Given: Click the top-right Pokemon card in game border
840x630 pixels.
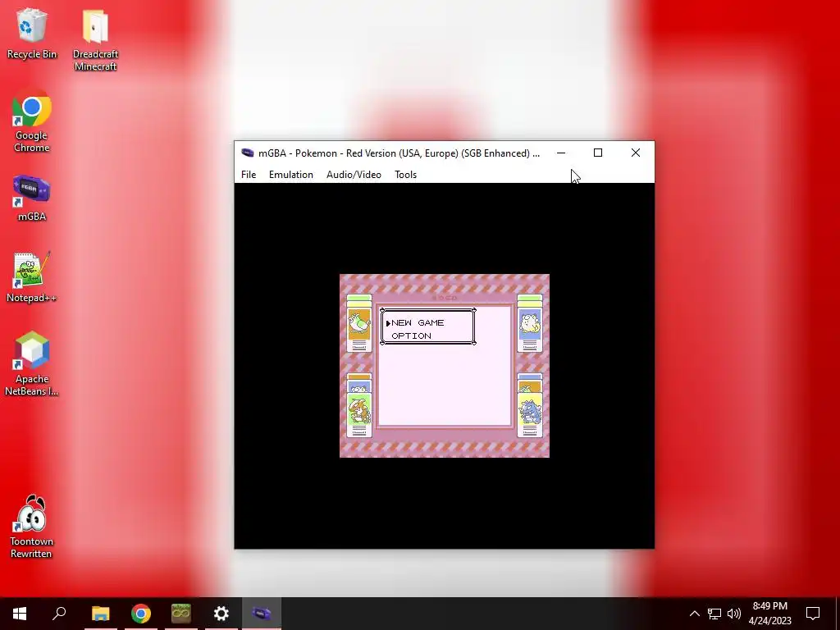Looking at the screenshot, I should click(530, 323).
